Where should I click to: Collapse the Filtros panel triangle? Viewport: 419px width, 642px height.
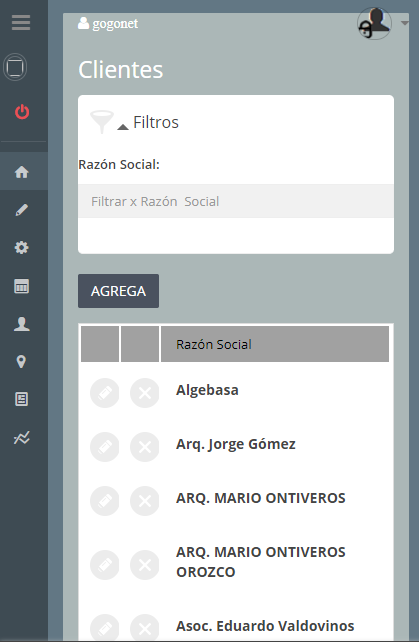coord(123,127)
